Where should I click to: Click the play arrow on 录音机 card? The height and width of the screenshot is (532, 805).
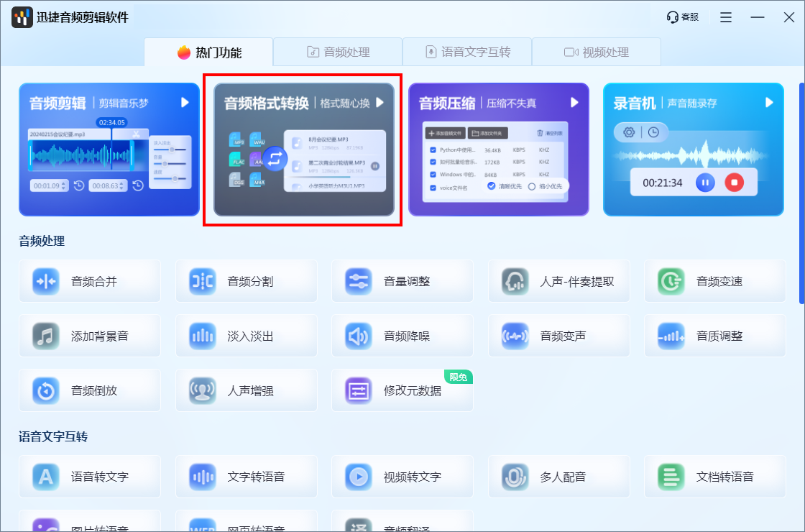(769, 103)
